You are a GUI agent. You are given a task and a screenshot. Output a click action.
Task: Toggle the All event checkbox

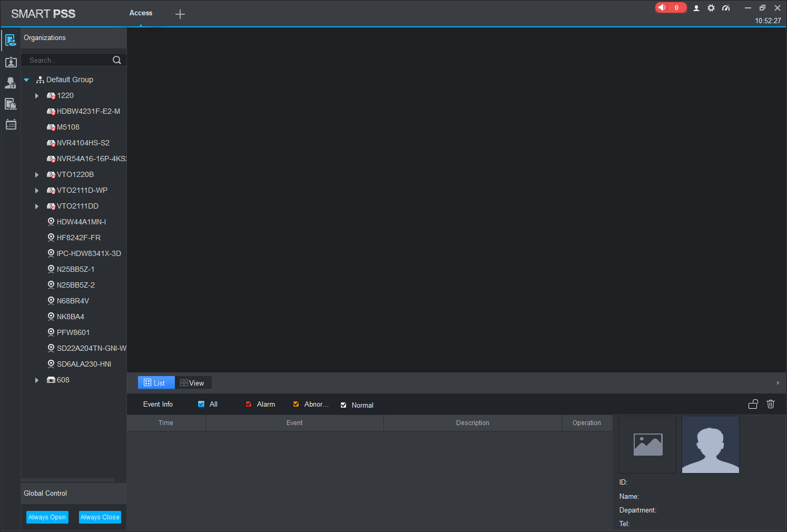tap(201, 404)
